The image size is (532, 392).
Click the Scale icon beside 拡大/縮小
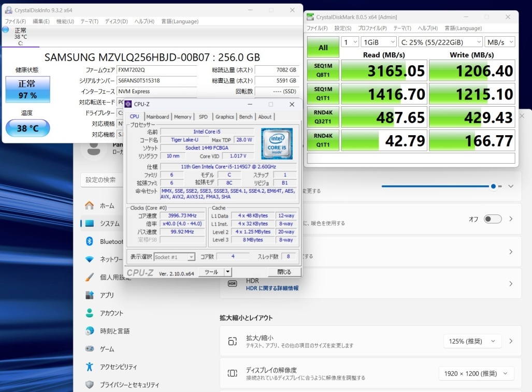(x=233, y=341)
